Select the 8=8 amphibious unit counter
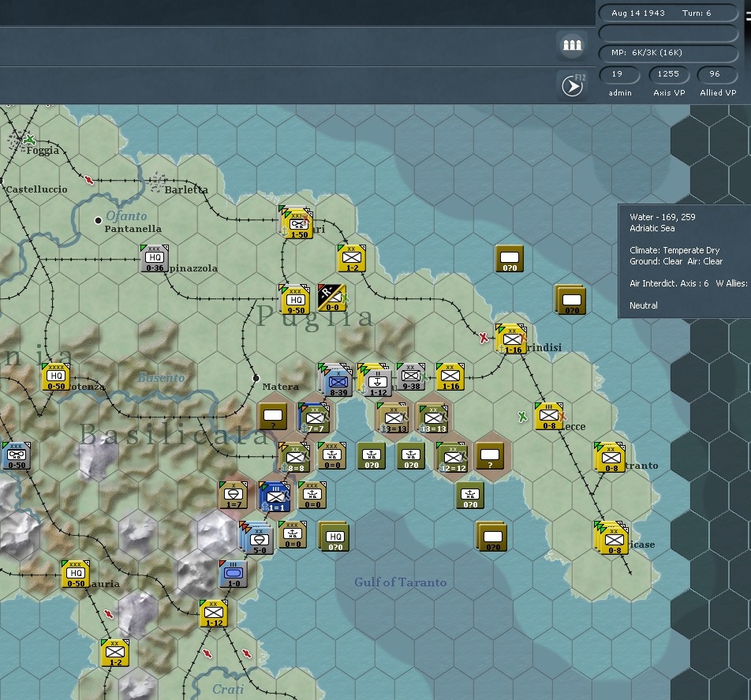This screenshot has width=751, height=700. point(295,458)
